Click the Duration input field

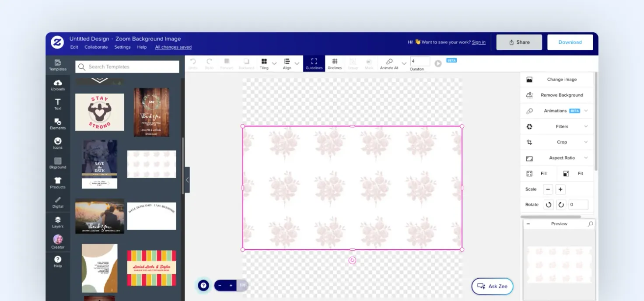(420, 61)
